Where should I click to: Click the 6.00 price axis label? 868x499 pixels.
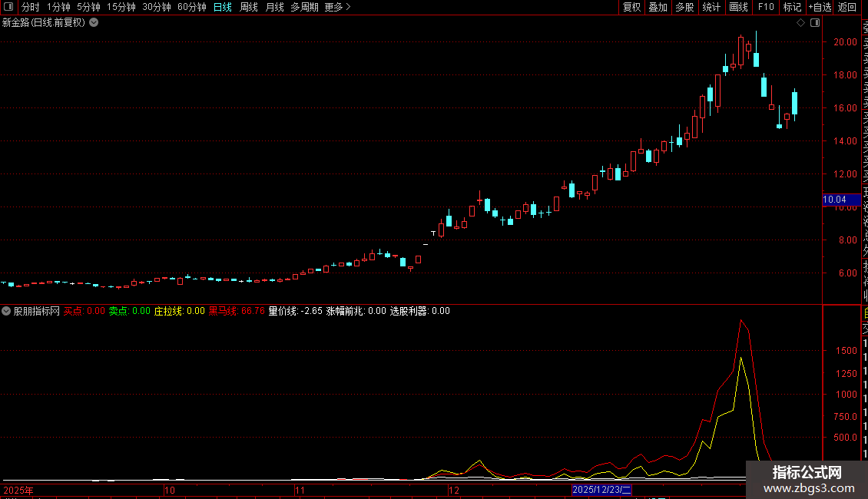(847, 273)
